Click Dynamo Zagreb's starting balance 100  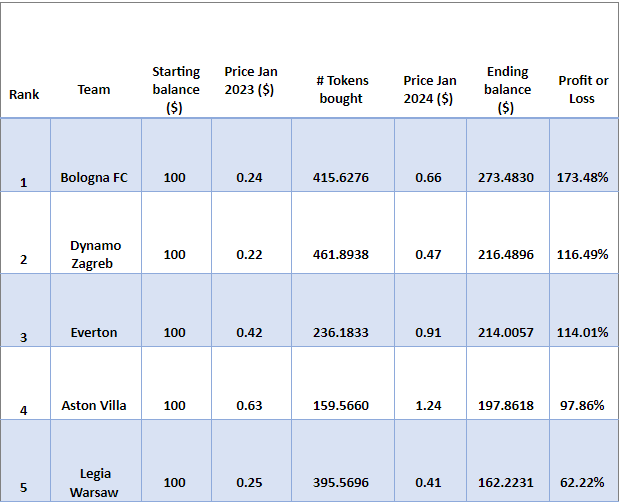tap(174, 255)
